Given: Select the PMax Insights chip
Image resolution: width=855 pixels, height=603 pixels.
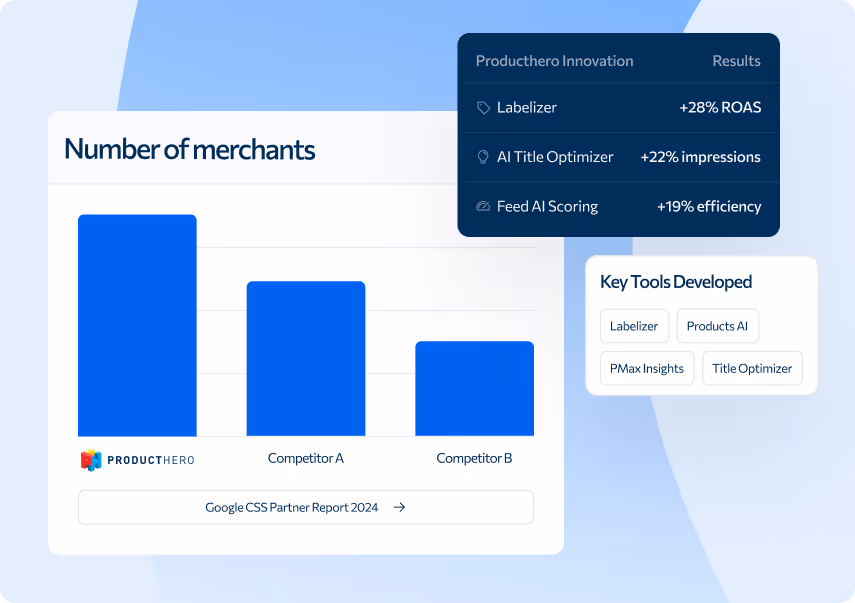Looking at the screenshot, I should click(x=647, y=369).
